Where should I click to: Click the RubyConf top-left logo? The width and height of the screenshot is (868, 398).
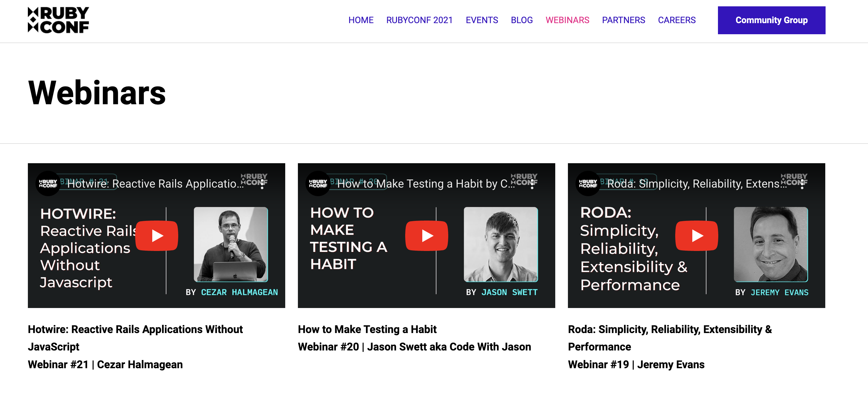(58, 20)
